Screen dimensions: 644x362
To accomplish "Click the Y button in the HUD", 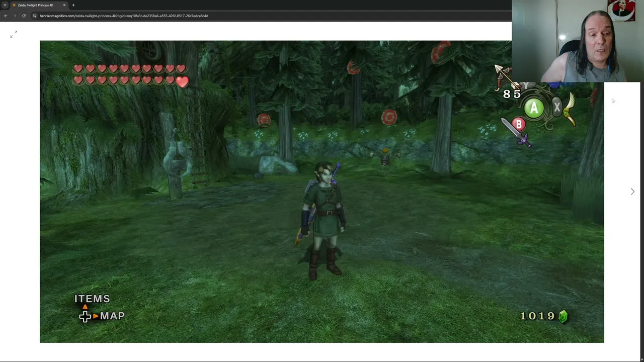I will point(526,86).
